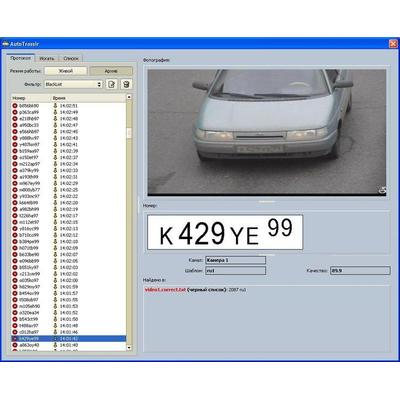Select the Протокол tab
Screen dimensions: 400x400
click(21, 58)
